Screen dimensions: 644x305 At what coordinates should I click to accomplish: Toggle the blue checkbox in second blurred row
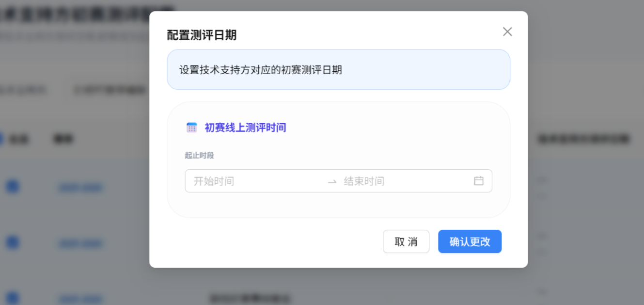13,242
